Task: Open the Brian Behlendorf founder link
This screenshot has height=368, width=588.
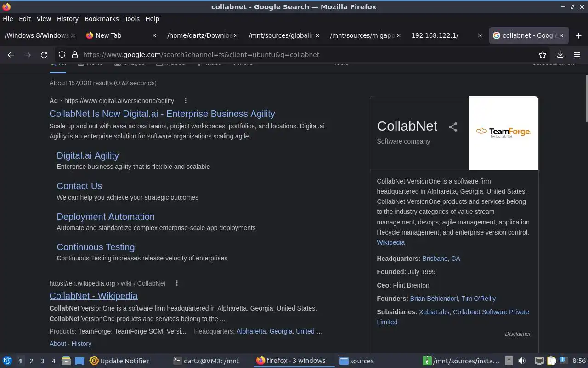Action: coord(434,299)
